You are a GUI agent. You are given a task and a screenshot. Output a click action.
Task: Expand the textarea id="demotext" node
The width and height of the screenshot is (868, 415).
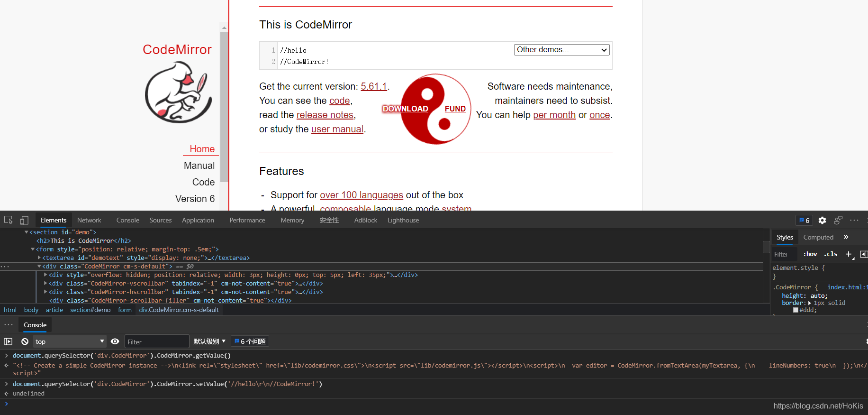point(39,258)
